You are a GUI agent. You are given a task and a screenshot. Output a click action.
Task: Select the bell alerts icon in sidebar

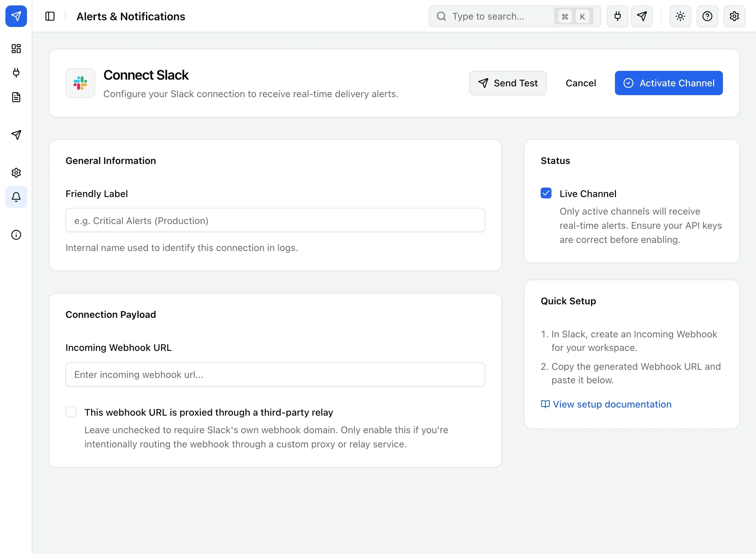pyautogui.click(x=16, y=197)
